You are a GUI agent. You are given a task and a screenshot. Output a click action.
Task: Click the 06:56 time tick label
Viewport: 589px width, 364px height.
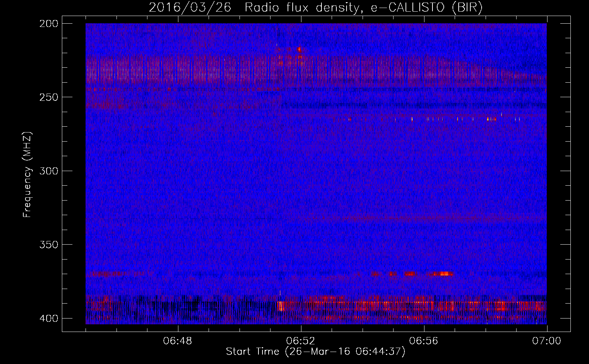pyautogui.click(x=424, y=341)
